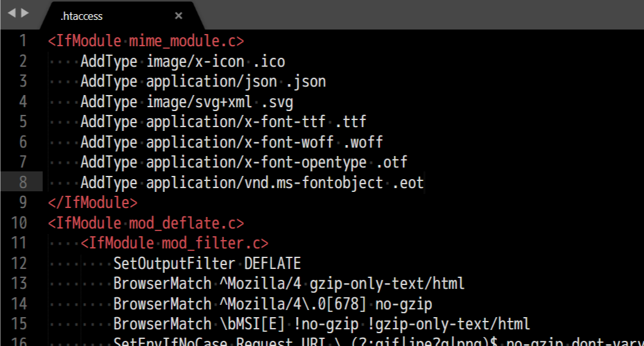Click line number 8 in the gutter
644x346 pixels.
[x=23, y=183]
